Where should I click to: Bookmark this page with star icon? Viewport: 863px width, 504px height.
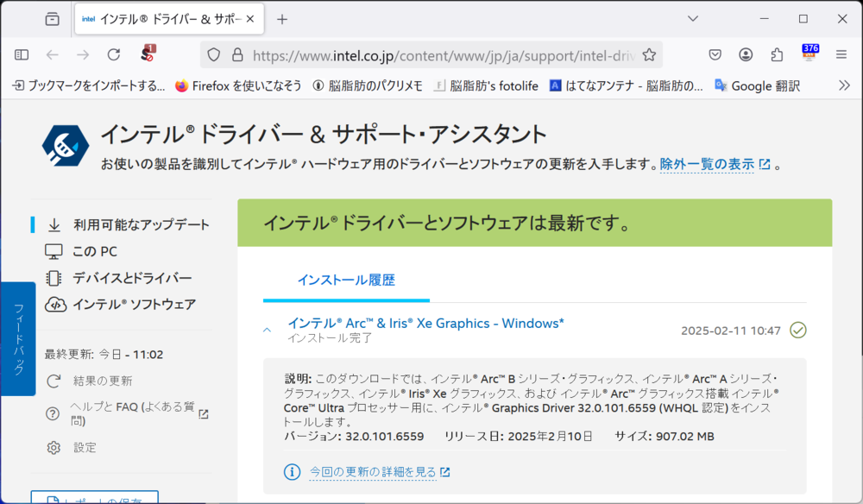(650, 54)
